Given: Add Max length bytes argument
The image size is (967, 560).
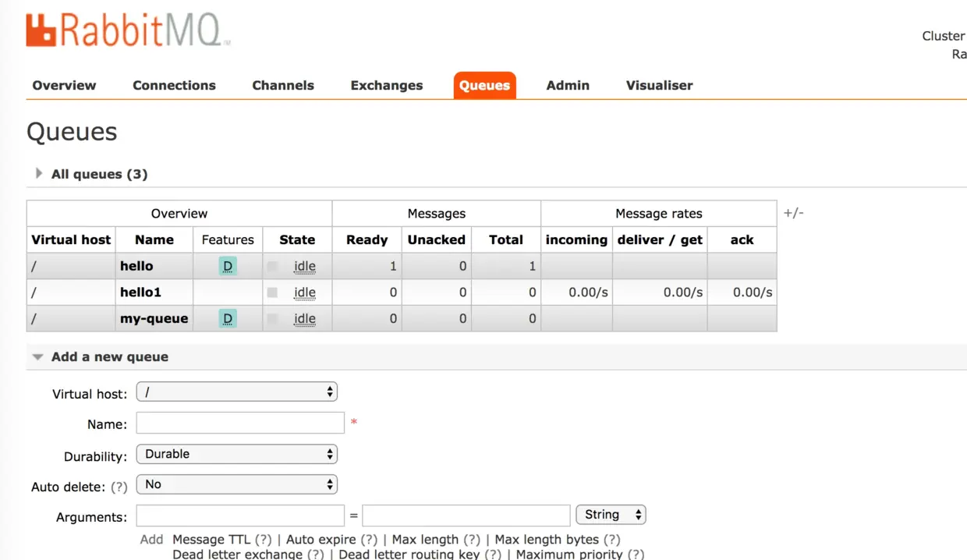Looking at the screenshot, I should (x=547, y=539).
